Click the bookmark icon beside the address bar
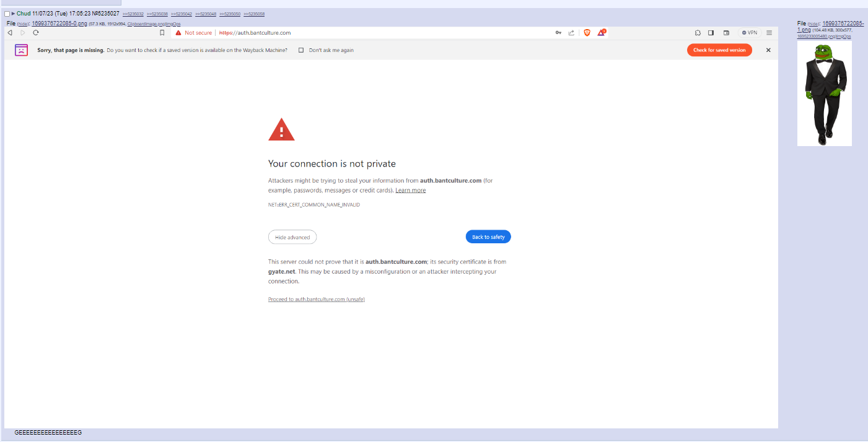868x442 pixels. [x=162, y=33]
